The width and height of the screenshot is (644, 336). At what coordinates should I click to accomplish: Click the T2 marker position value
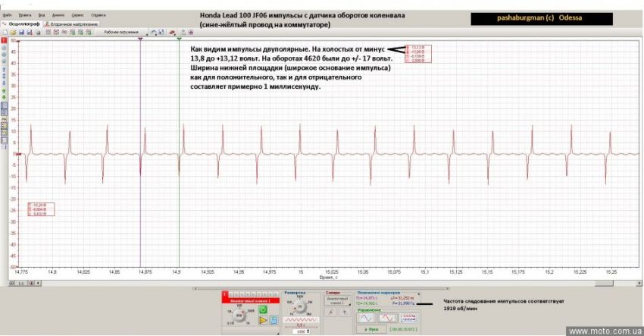click(x=367, y=303)
